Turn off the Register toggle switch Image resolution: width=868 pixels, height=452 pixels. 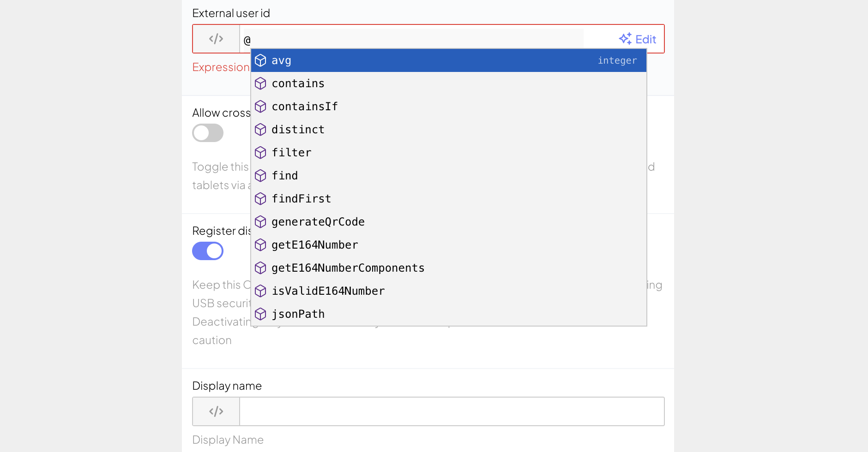(x=208, y=251)
